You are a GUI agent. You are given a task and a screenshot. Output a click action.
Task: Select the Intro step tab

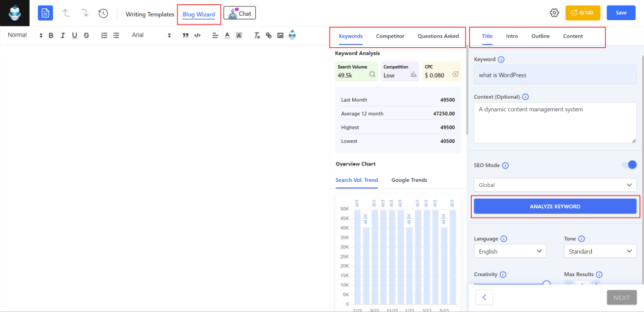point(512,36)
